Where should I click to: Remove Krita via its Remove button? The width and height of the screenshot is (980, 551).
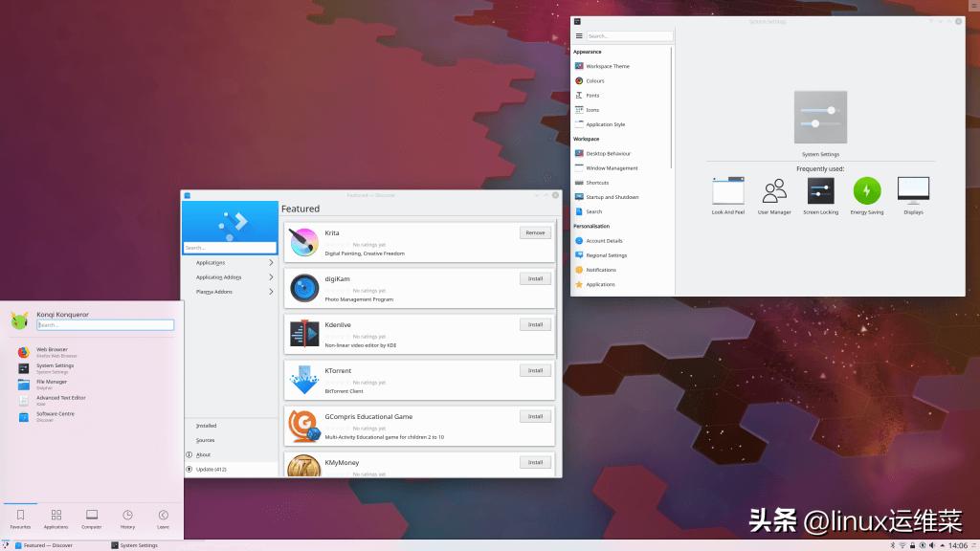535,232
